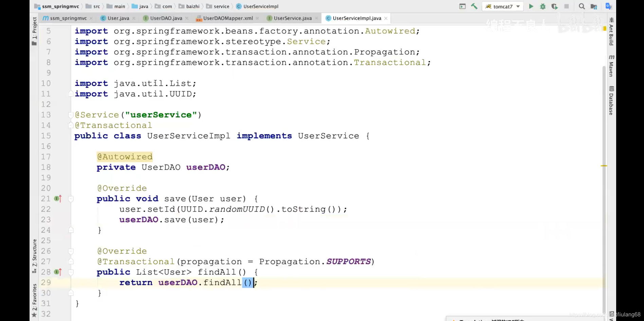Click the Google Translate plugin icon

click(x=609, y=6)
